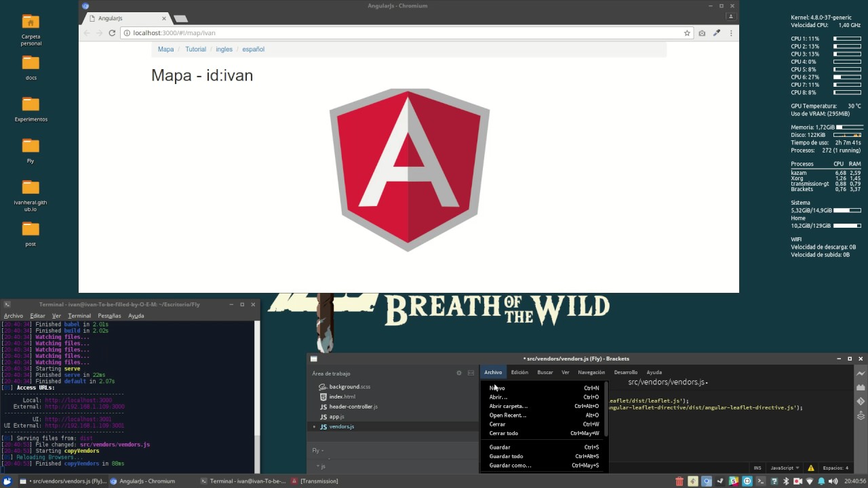Open the Brackets Extension Manager icon
This screenshot has height=488, width=868.
click(x=861, y=388)
